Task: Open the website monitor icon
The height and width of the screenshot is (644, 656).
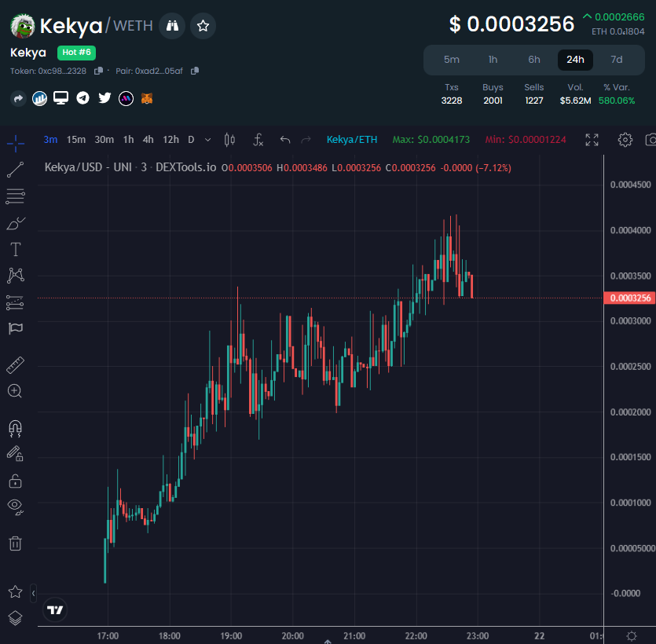Action: (60, 98)
